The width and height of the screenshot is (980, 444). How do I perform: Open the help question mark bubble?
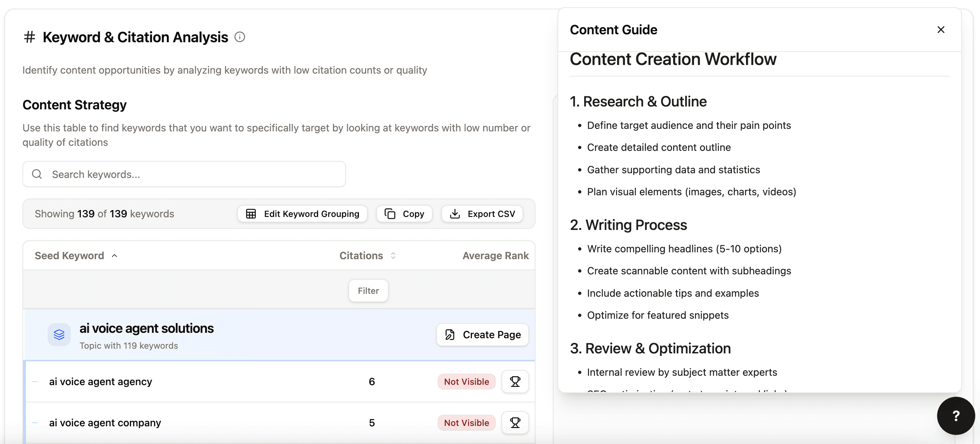tap(955, 416)
